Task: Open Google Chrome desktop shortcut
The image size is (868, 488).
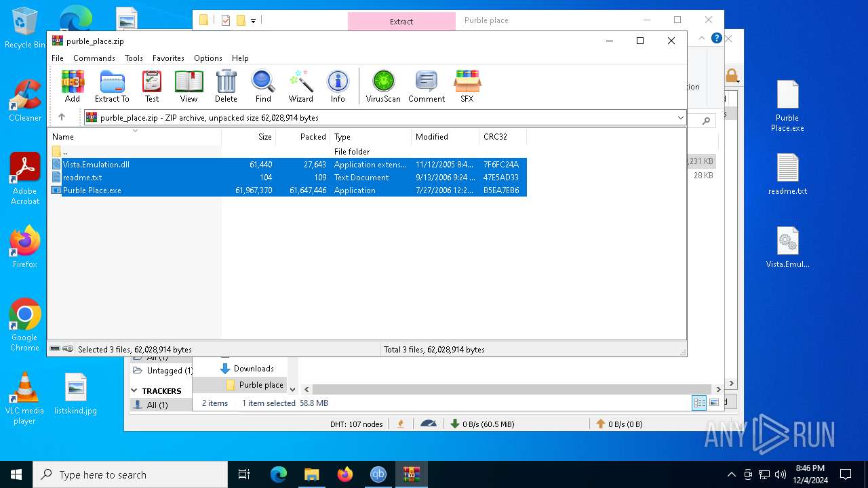Action: (24, 325)
